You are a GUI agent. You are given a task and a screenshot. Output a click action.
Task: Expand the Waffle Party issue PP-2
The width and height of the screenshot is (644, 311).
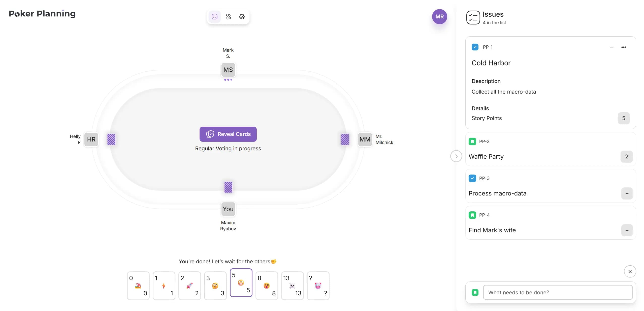(x=486, y=157)
